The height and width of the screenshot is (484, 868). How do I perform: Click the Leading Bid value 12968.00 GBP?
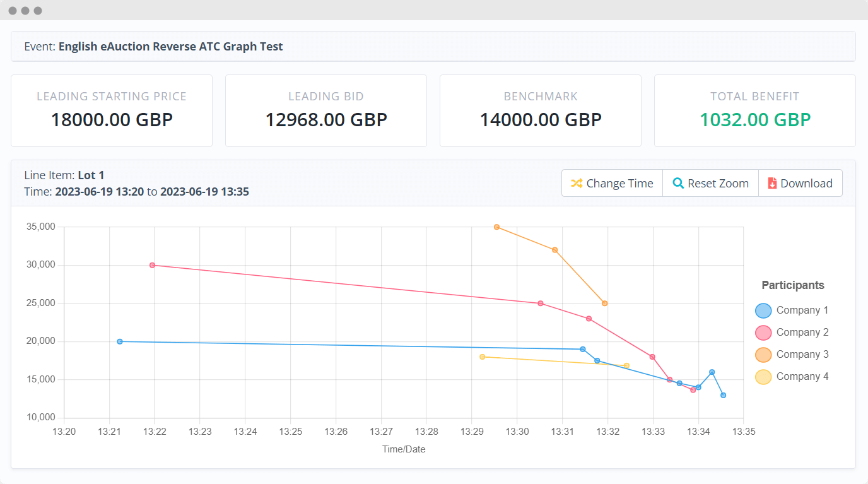click(326, 119)
